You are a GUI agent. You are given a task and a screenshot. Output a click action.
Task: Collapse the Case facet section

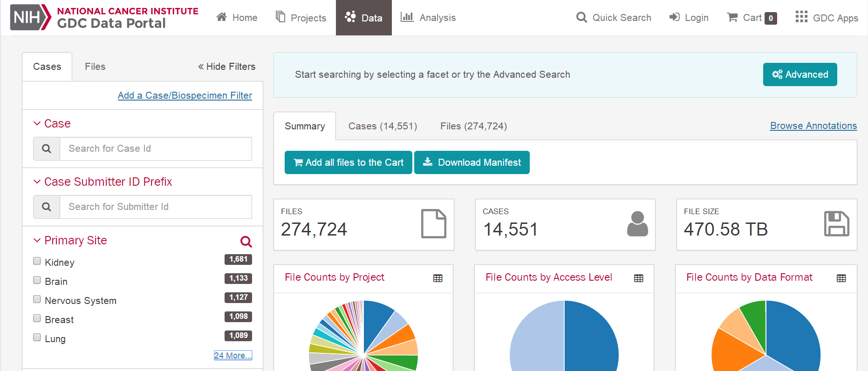click(x=52, y=123)
